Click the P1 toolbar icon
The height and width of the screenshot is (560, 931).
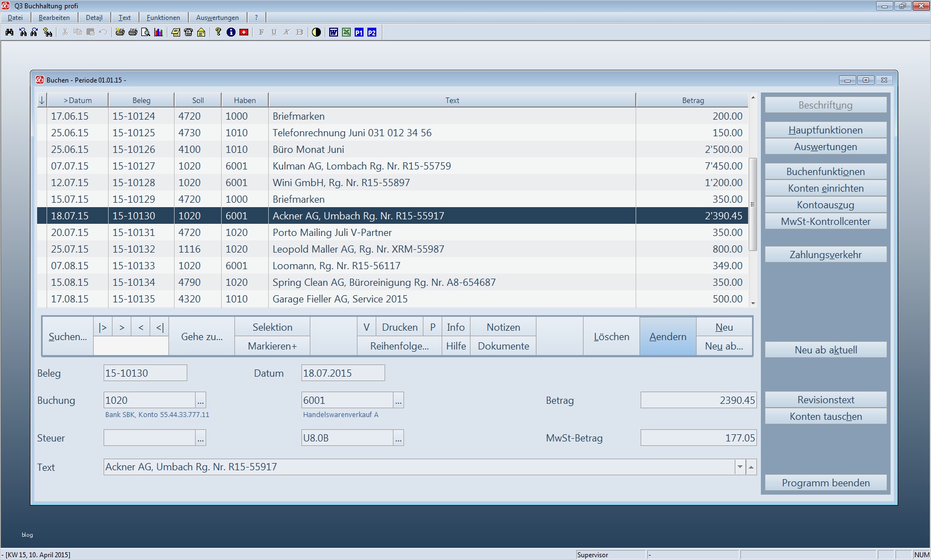359,32
